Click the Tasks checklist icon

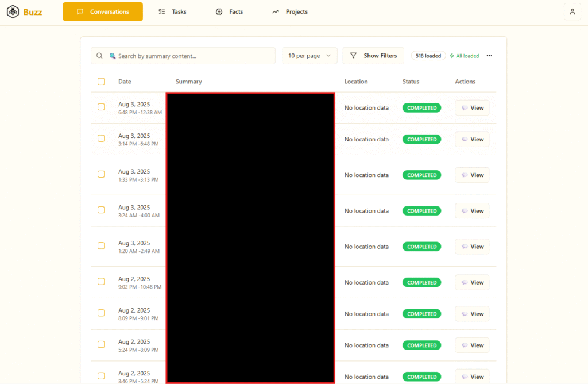pos(161,11)
